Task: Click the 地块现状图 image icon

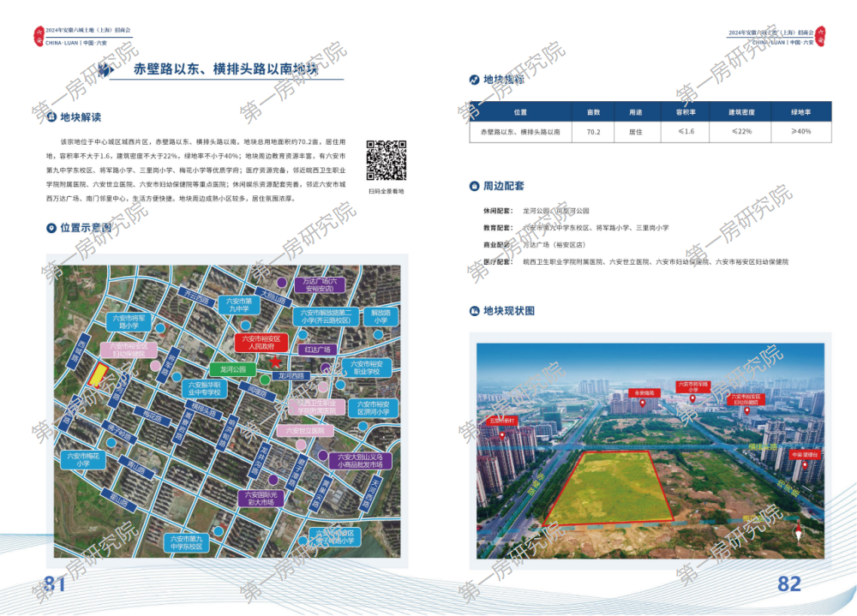Action: coord(474,310)
